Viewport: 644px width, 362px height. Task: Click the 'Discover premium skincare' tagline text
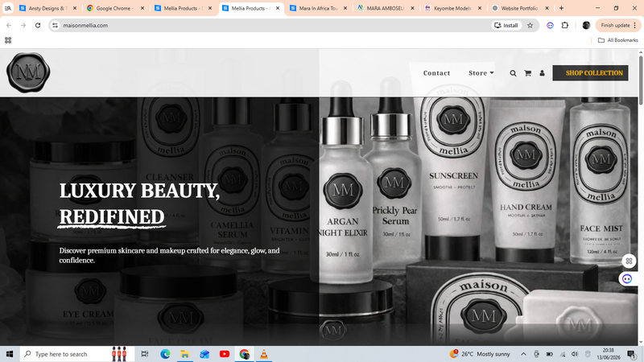(x=169, y=255)
